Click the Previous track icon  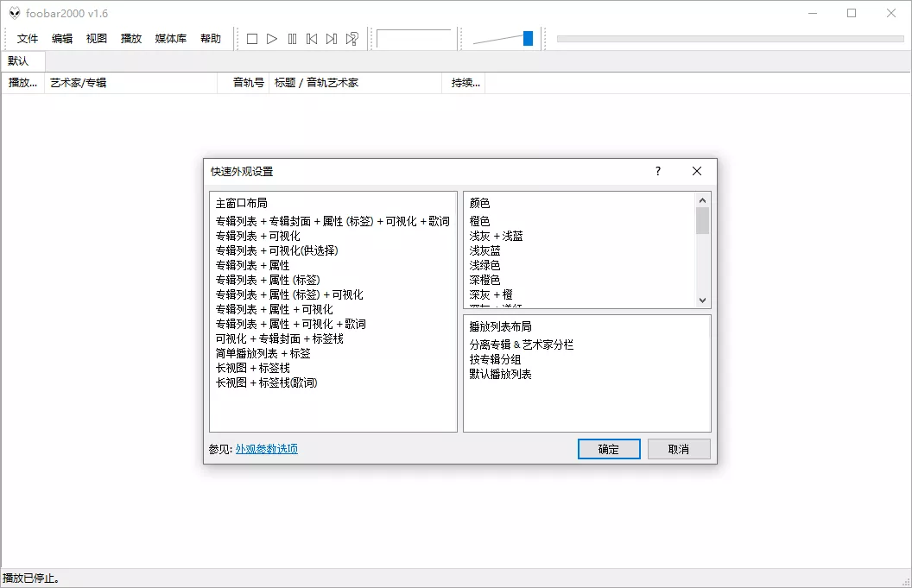click(313, 38)
